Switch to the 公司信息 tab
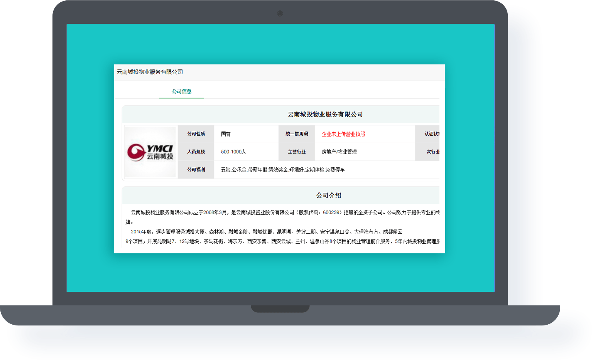Screen dimensions: 598x364 tap(181, 91)
